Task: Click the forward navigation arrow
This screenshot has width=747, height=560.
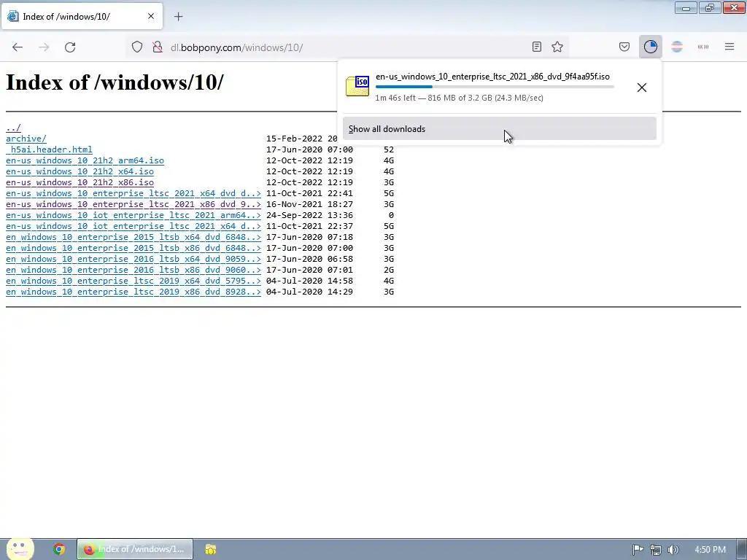Action: click(44, 47)
